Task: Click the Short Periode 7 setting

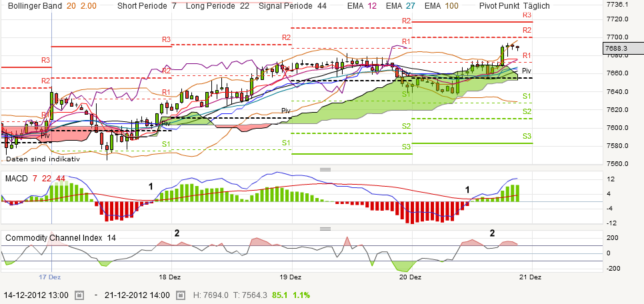Action: (146, 6)
